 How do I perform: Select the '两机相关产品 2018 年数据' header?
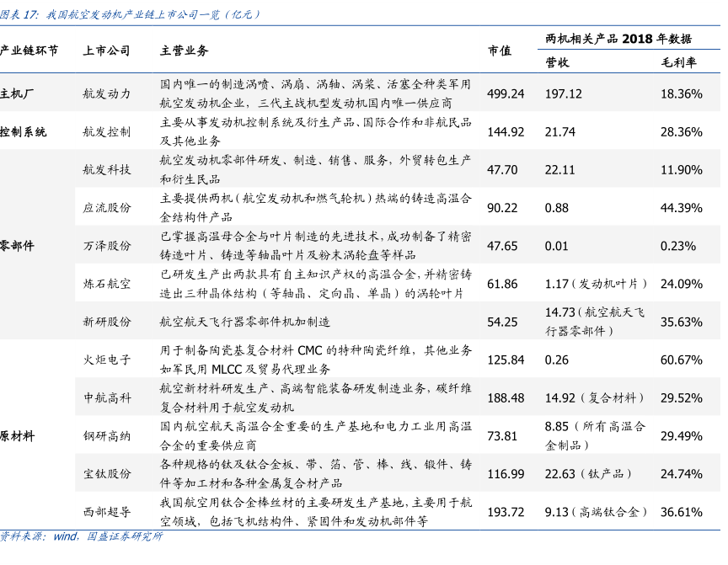[618, 39]
